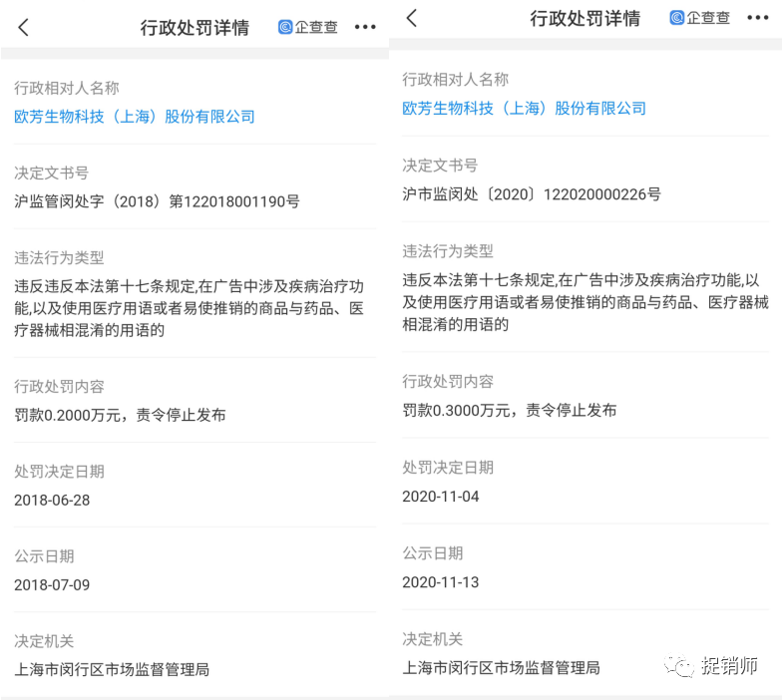This screenshot has width=783, height=700.
Task: Tap right 处罚决定日期 label
Action: pyautogui.click(x=448, y=468)
